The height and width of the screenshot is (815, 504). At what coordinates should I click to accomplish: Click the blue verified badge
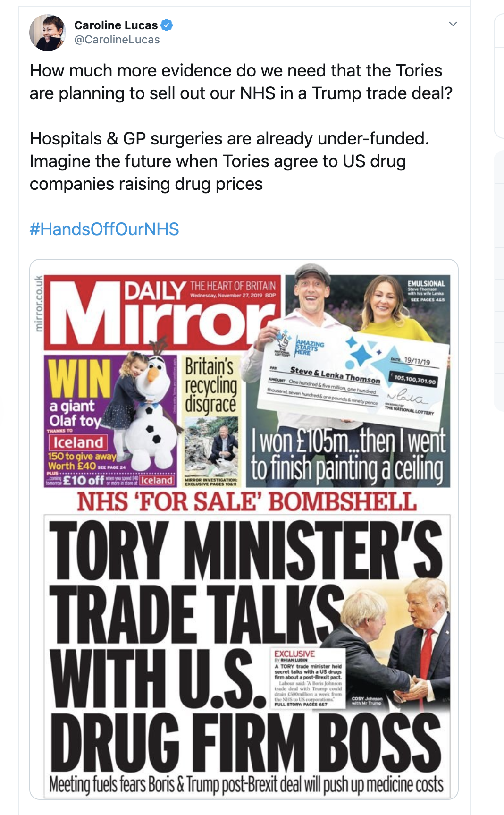[x=167, y=25]
